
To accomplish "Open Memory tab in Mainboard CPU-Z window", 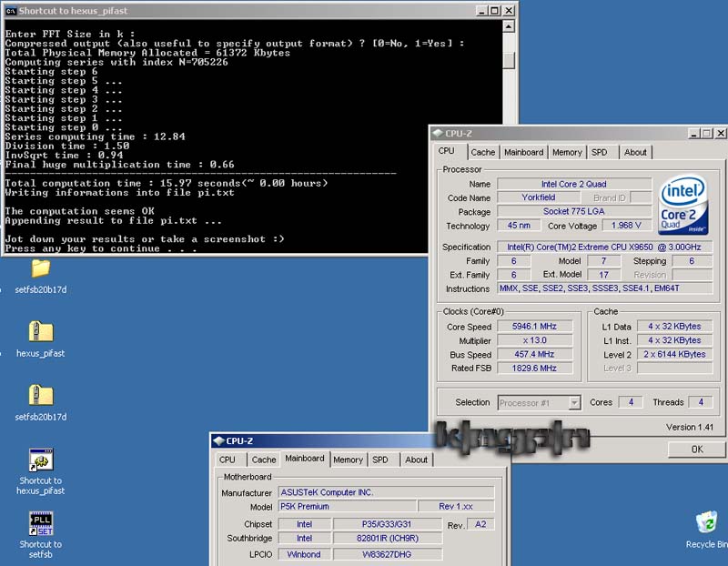I will pos(348,460).
